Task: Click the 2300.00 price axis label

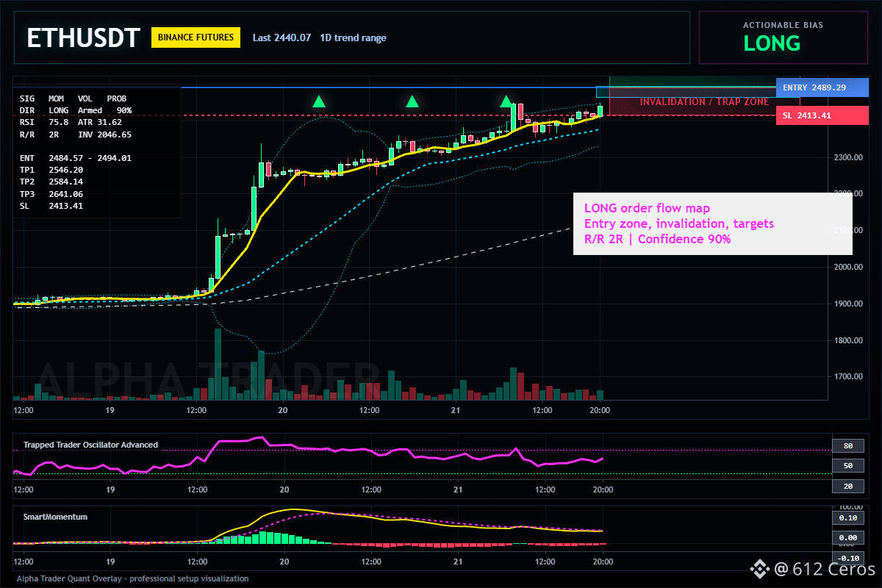Action: tap(847, 157)
